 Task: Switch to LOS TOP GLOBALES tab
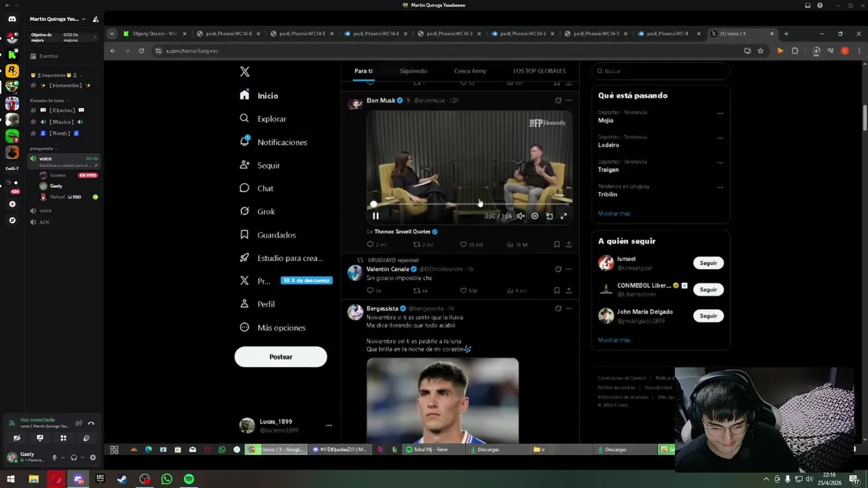pos(539,71)
